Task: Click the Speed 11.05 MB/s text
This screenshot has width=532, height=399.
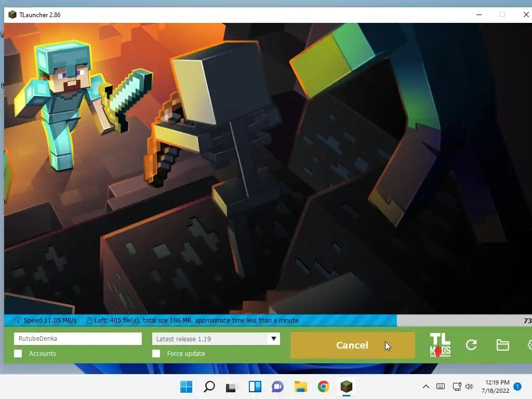Action: 50,320
